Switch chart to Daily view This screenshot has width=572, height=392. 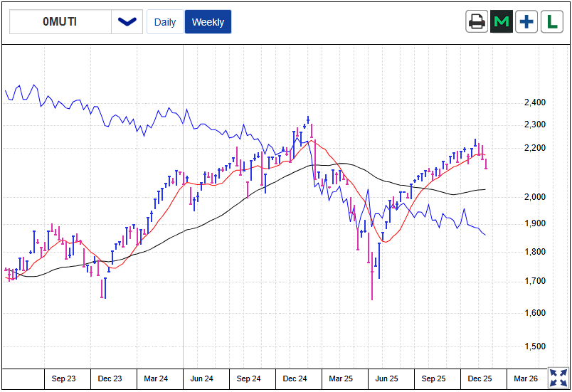click(x=165, y=22)
